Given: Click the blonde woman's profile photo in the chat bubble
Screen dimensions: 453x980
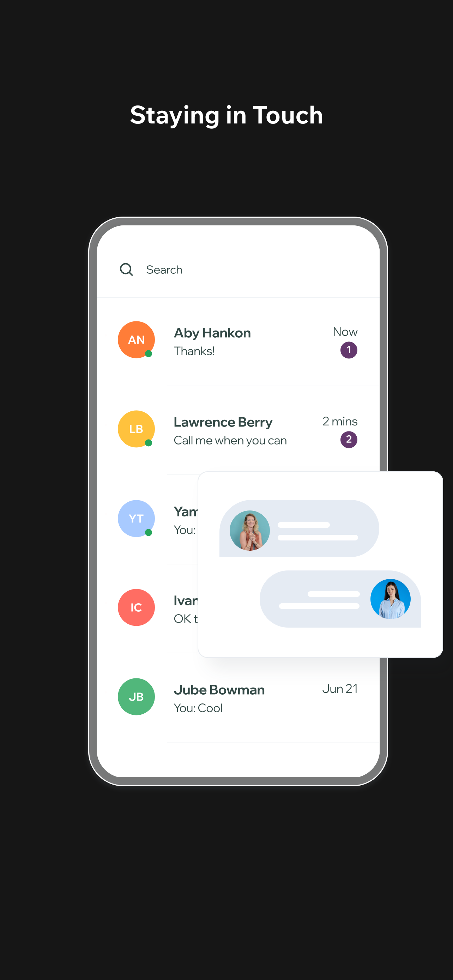Looking at the screenshot, I should coord(249,530).
